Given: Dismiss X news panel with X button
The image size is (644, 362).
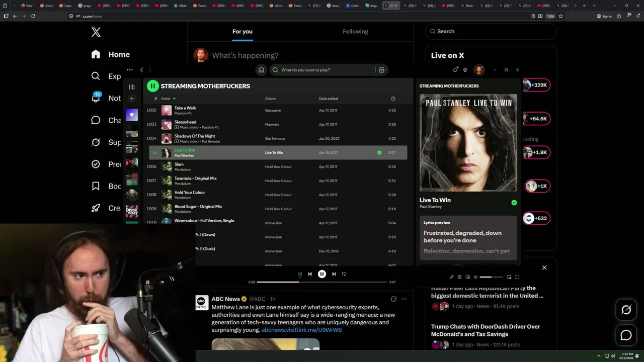Looking at the screenshot, I should pos(544,267).
